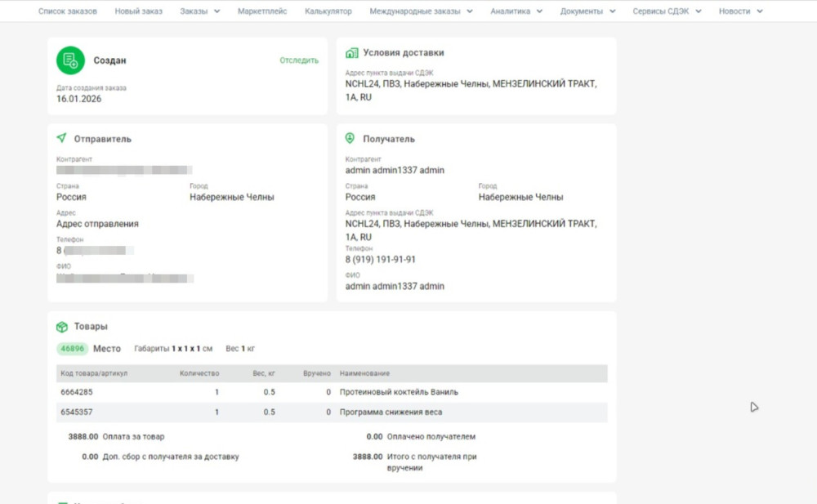Click the Отправитель paper-plane icon
The height and width of the screenshot is (504, 817).
[61, 138]
